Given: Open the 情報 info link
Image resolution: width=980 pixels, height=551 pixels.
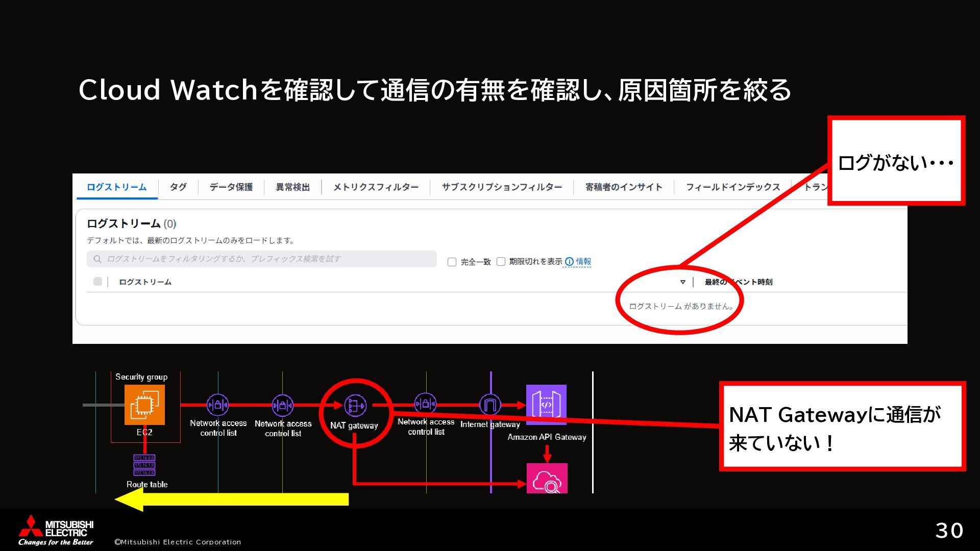Looking at the screenshot, I should tap(583, 262).
